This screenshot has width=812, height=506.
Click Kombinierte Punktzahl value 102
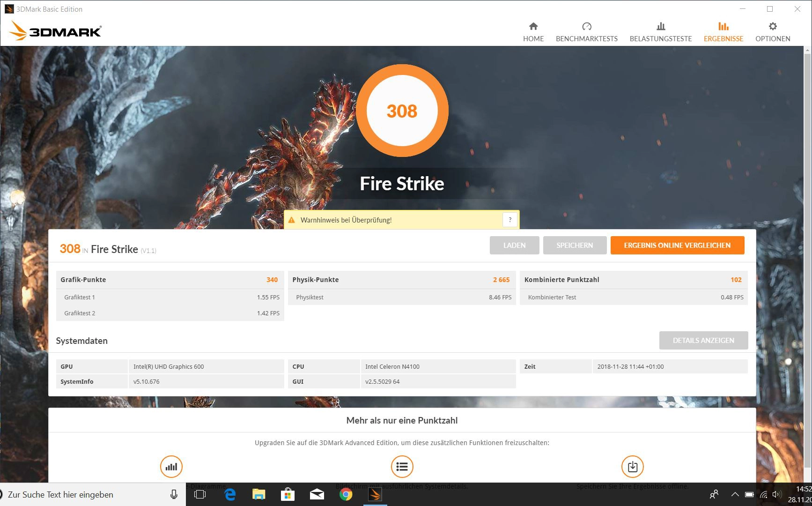pyautogui.click(x=736, y=280)
